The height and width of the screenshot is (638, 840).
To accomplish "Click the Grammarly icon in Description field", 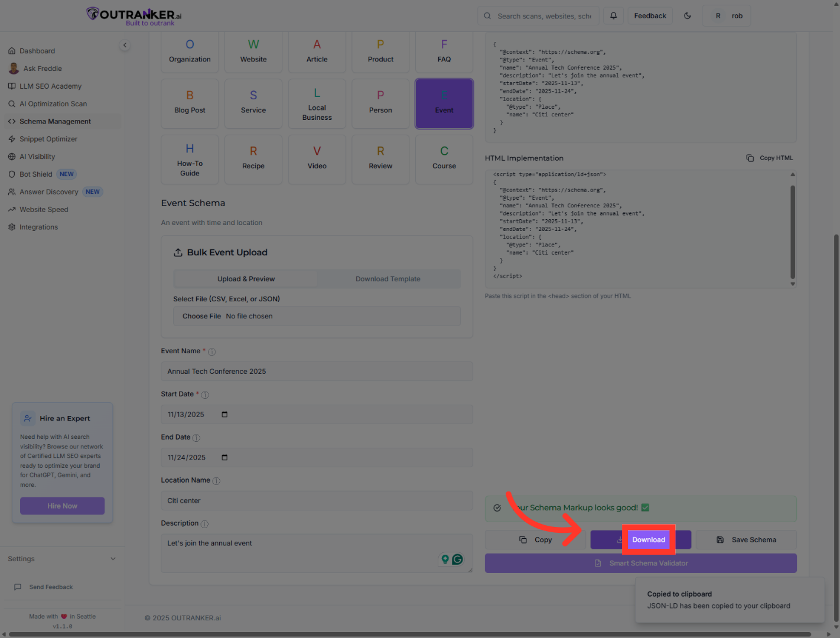I will pyautogui.click(x=457, y=559).
